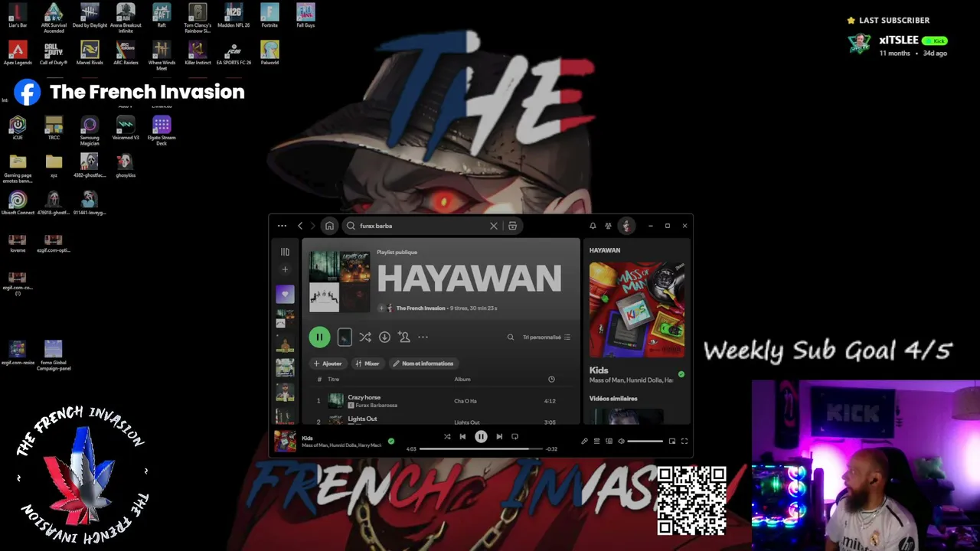The width and height of the screenshot is (980, 551).
Task: Toggle saved checkmark beside 'Kids' in Now Playing panel
Action: pyautogui.click(x=681, y=374)
